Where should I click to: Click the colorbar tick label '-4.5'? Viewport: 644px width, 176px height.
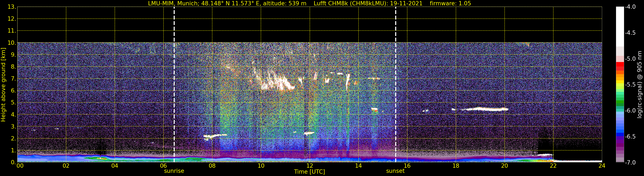(630, 33)
